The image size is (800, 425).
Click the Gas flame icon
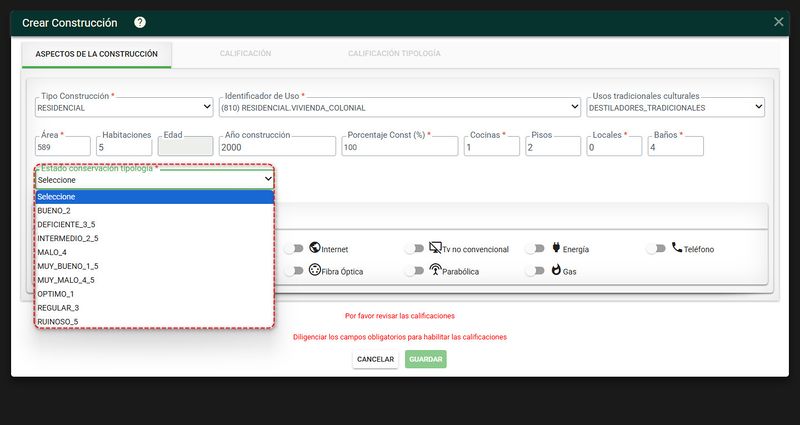(556, 270)
